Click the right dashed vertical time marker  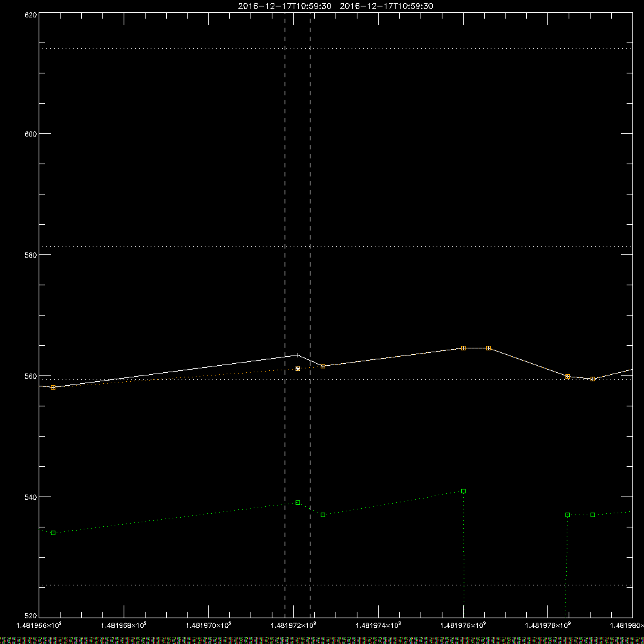[310, 315]
